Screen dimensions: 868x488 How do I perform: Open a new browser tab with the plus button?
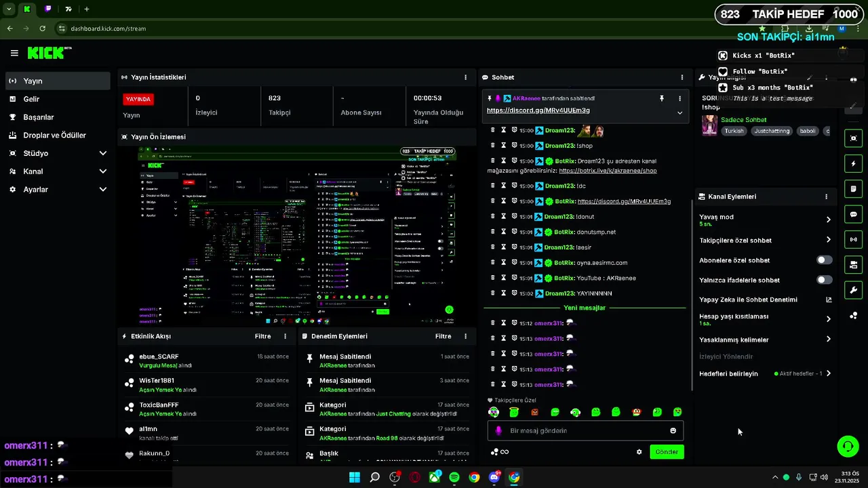(87, 9)
